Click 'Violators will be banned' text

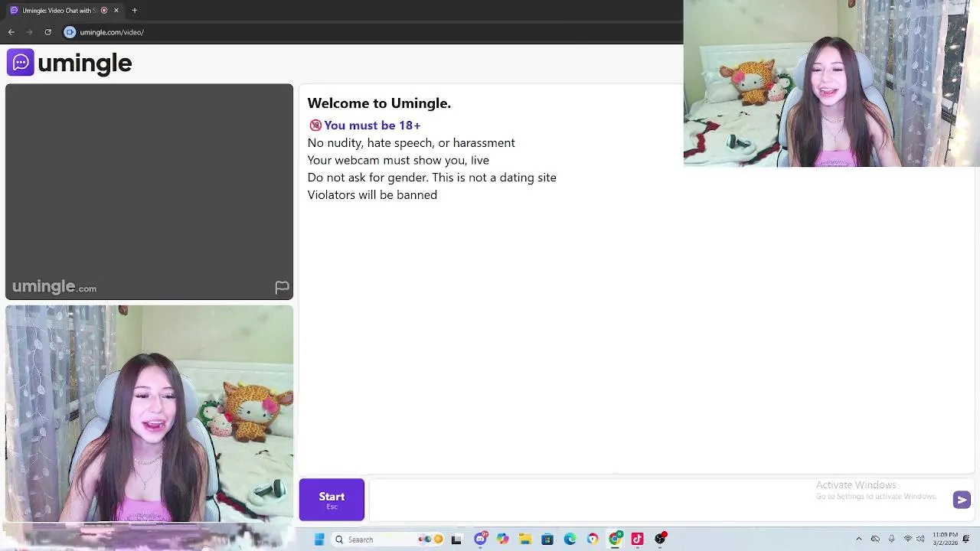pos(372,195)
